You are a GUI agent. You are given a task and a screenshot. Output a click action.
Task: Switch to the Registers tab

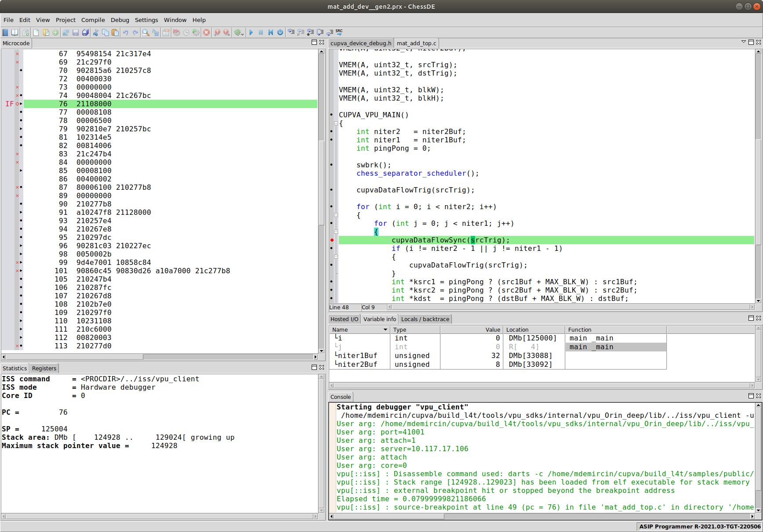click(x=44, y=369)
